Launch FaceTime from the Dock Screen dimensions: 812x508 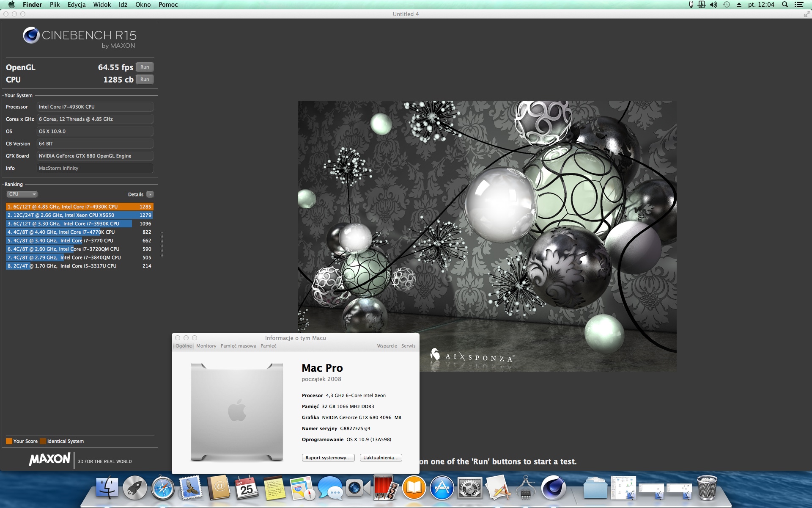(358, 488)
